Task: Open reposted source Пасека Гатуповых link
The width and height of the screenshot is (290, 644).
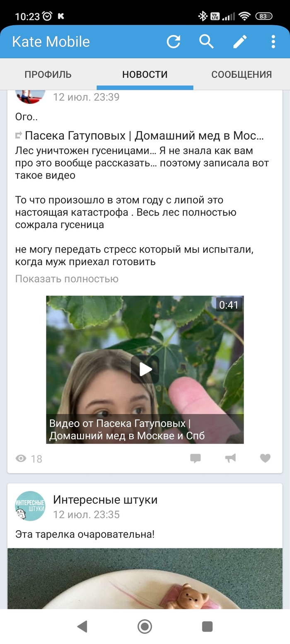Action: [144, 135]
